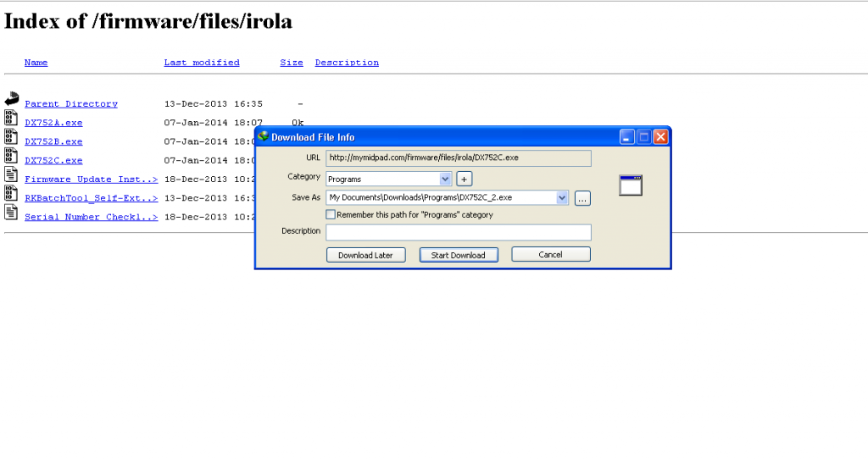
Task: Click the file icon beside DX752C.exe
Action: pos(11,156)
